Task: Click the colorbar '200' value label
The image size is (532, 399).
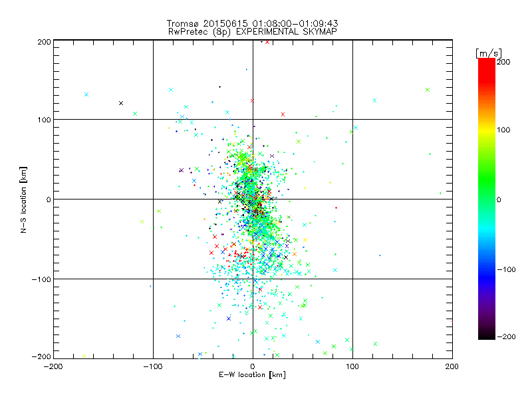Action: click(x=503, y=62)
